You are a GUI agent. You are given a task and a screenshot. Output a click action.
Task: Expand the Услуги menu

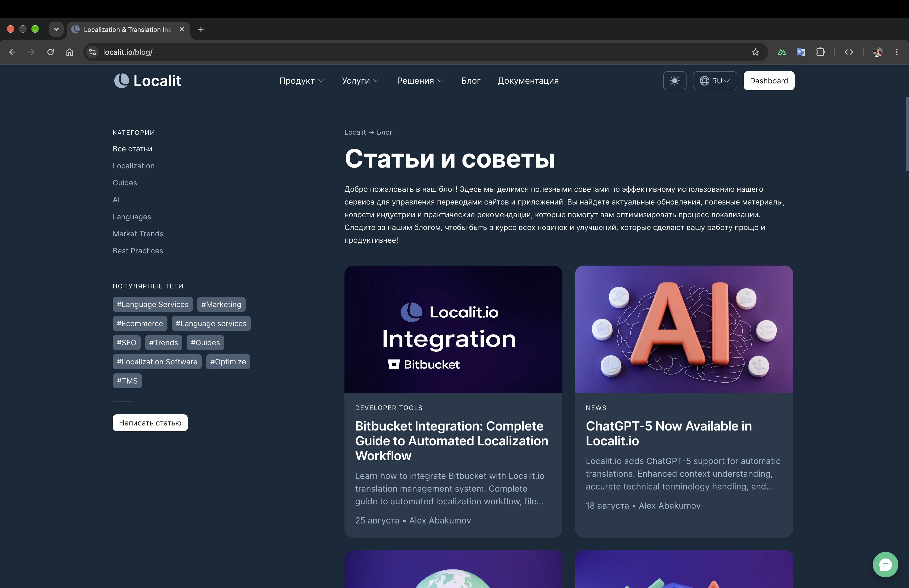(360, 80)
